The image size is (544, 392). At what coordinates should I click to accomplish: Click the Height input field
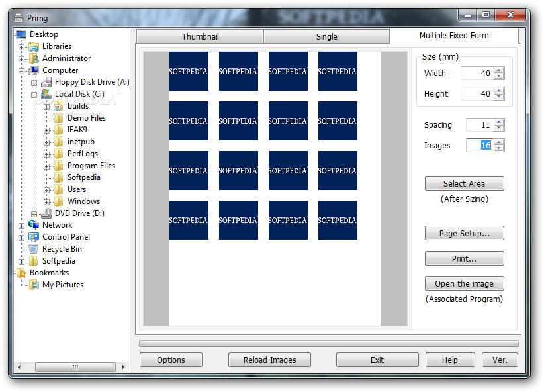pyautogui.click(x=477, y=94)
